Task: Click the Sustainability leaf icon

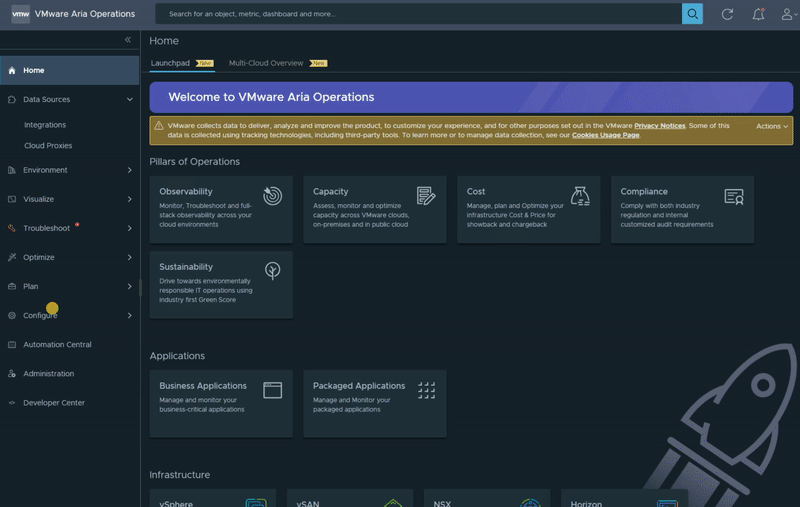Action: click(272, 270)
